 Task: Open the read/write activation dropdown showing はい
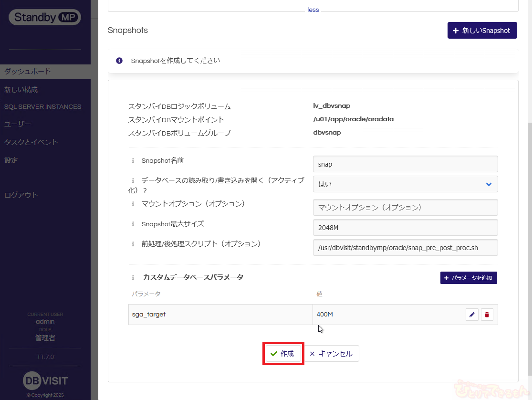tap(405, 184)
